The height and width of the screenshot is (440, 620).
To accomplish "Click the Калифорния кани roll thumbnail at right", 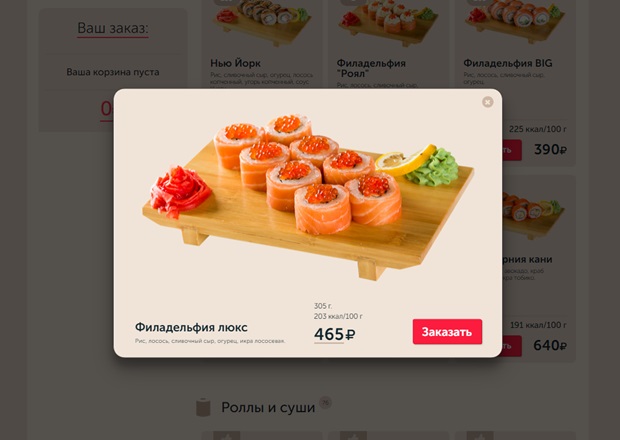I will pos(533,214).
